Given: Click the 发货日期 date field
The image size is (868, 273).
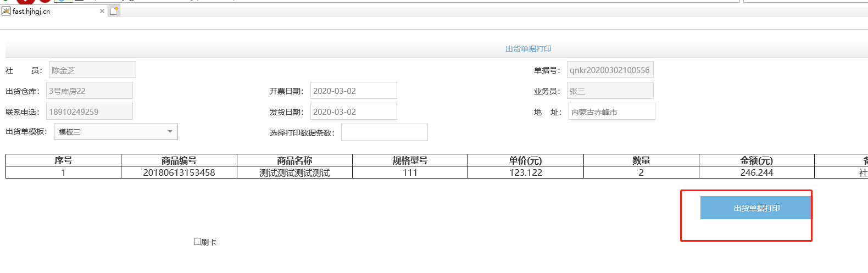Looking at the screenshot, I should click(354, 112).
